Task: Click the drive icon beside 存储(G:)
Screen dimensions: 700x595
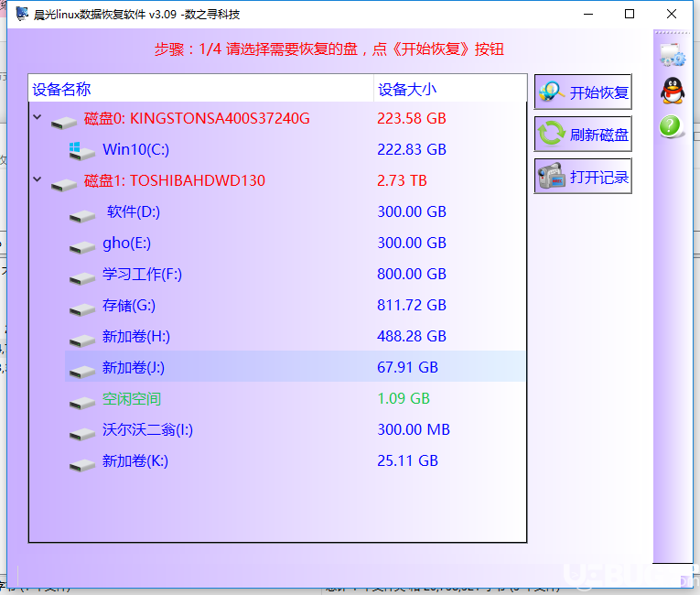Action: coord(82,309)
